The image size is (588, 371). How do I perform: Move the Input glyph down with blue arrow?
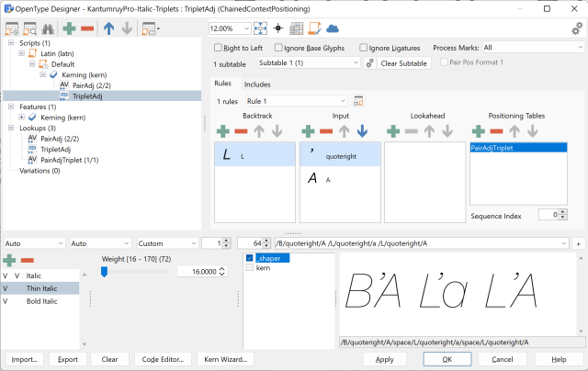pyautogui.click(x=363, y=132)
